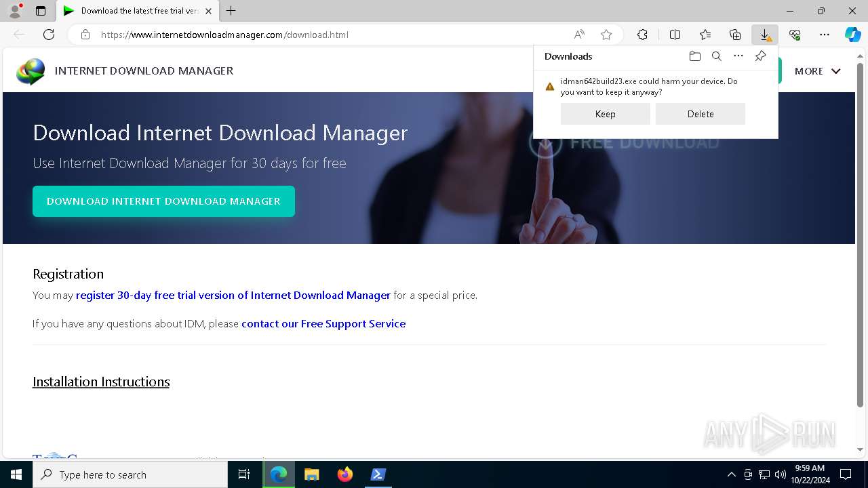The width and height of the screenshot is (868, 488).
Task: Open Settings and more menu
Action: [825, 35]
